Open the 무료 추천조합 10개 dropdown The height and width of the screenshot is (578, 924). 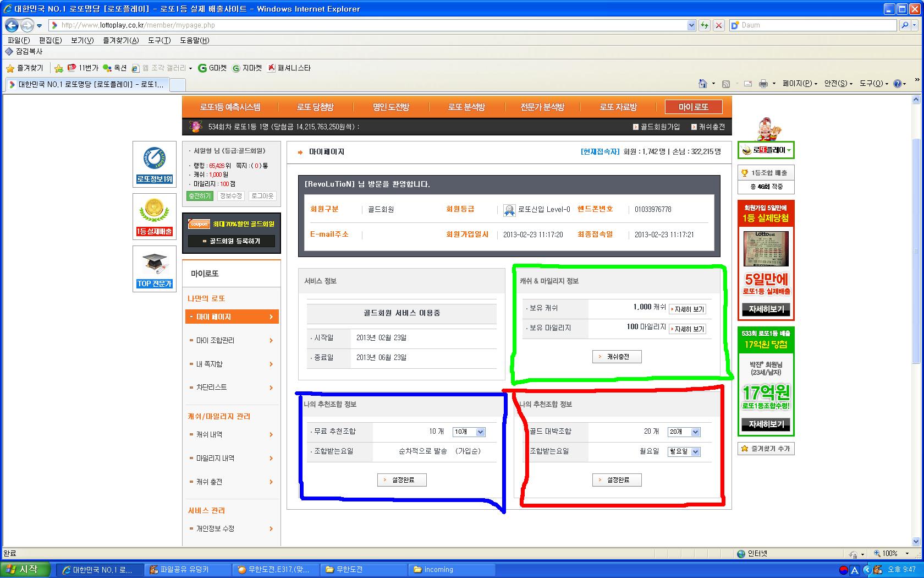click(469, 432)
